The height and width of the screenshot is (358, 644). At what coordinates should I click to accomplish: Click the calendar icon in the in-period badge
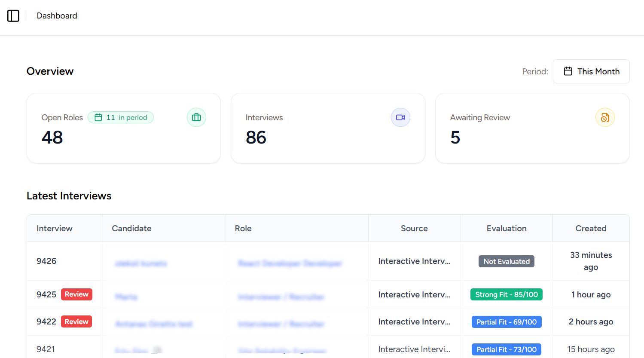(99, 117)
